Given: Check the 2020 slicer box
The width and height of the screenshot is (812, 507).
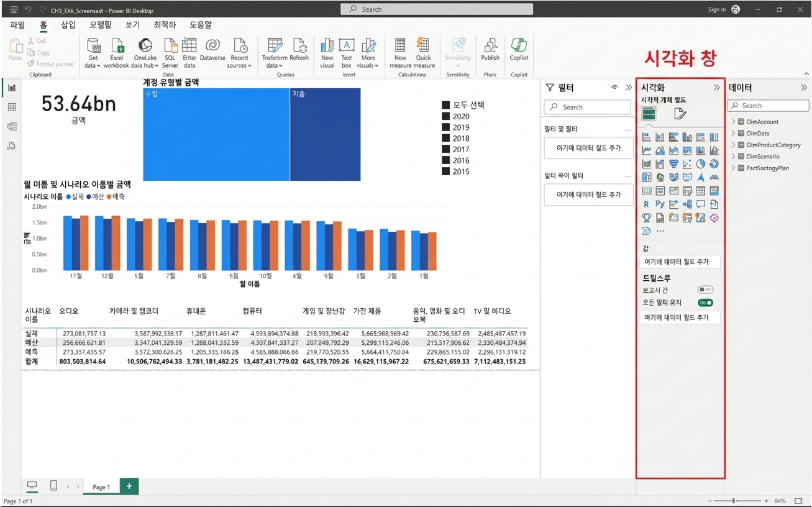Looking at the screenshot, I should 445,116.
